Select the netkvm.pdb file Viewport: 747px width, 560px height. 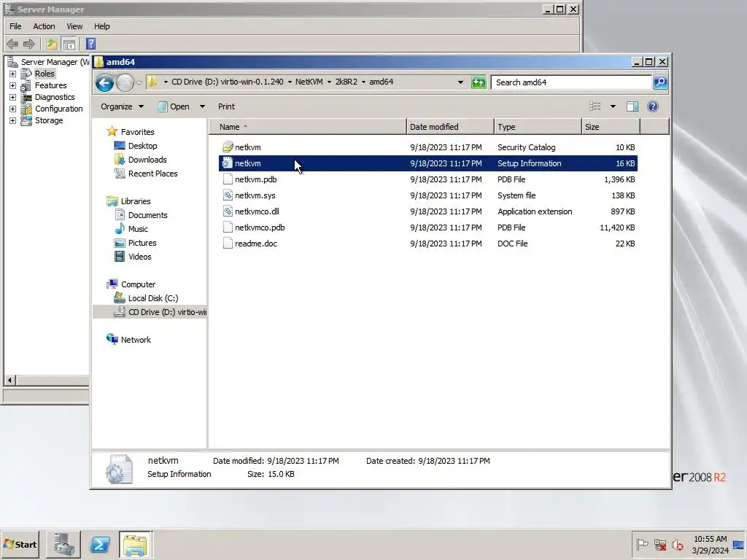[x=427, y=179]
